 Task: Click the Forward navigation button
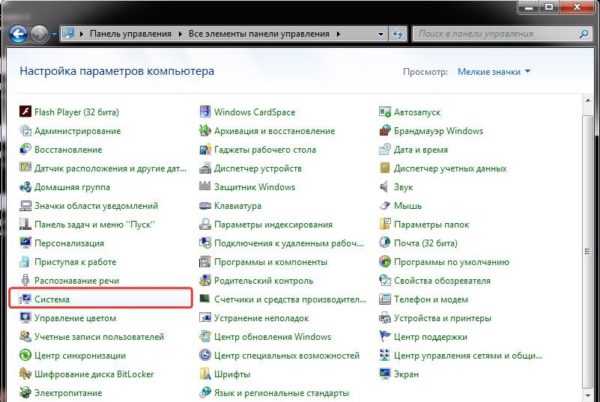click(x=39, y=34)
